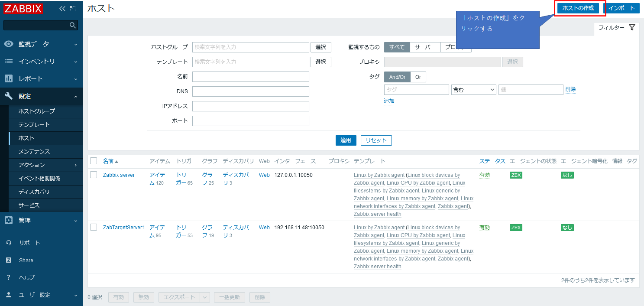644x306 pixels.
Task: Click the wrench icon for 設定
Action: click(9, 96)
